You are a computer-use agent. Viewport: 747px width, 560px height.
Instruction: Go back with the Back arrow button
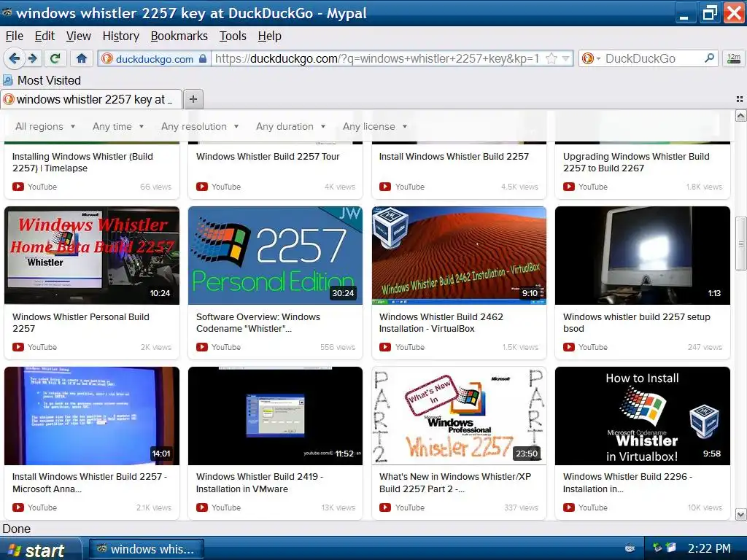[14, 58]
